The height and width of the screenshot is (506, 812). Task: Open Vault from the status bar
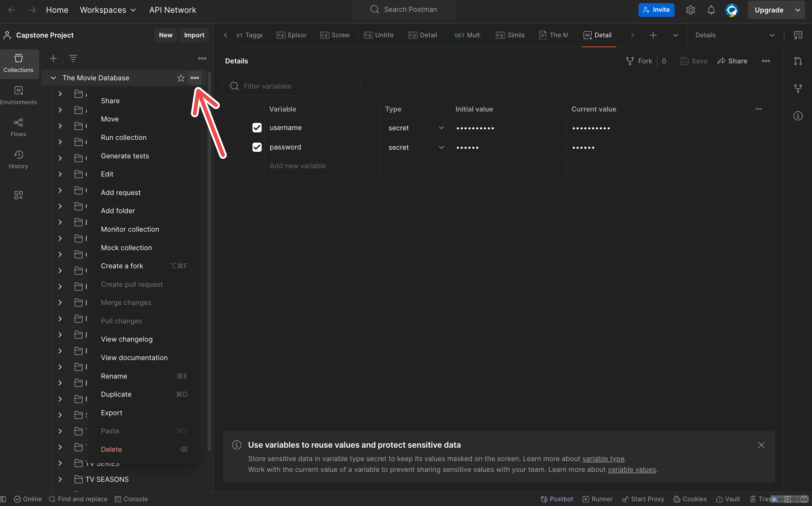pos(728,499)
